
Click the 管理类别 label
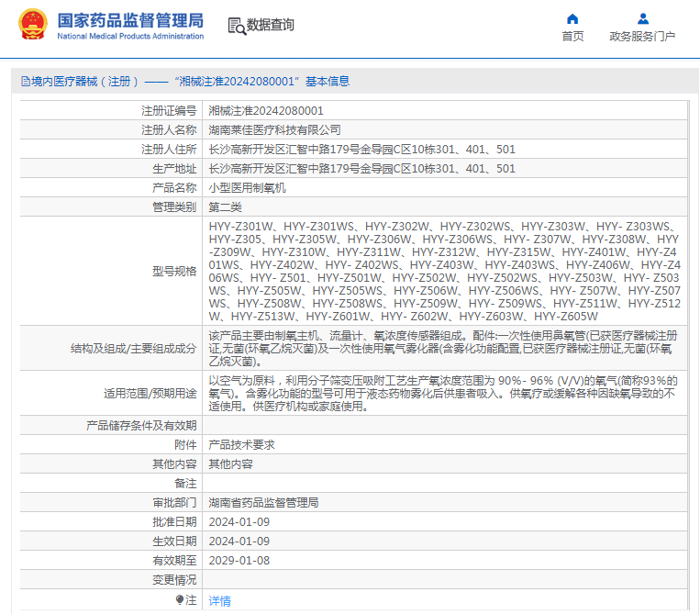[x=174, y=207]
